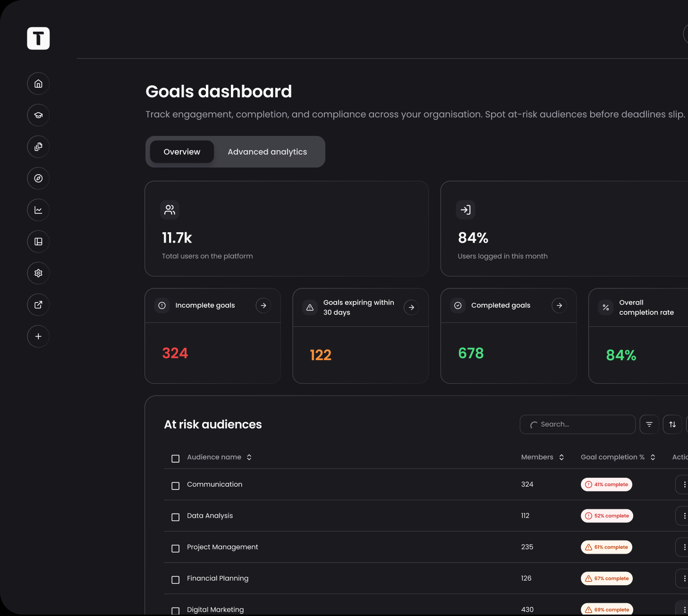Toggle select-all checkbox in Audience name header
The height and width of the screenshot is (616, 688).
click(x=176, y=458)
